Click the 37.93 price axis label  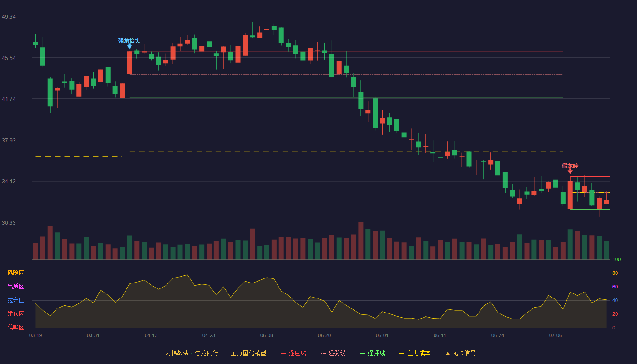point(9,141)
